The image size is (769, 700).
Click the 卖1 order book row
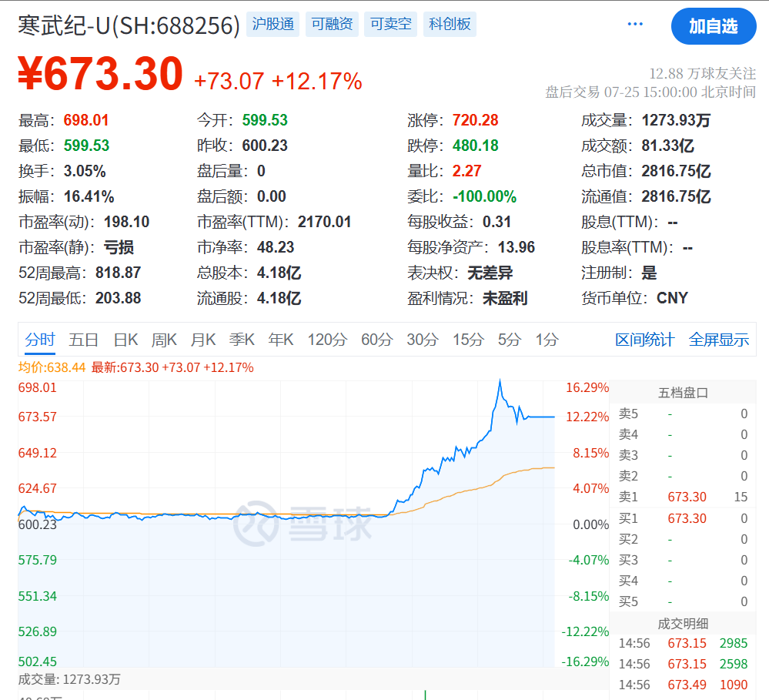click(683, 497)
